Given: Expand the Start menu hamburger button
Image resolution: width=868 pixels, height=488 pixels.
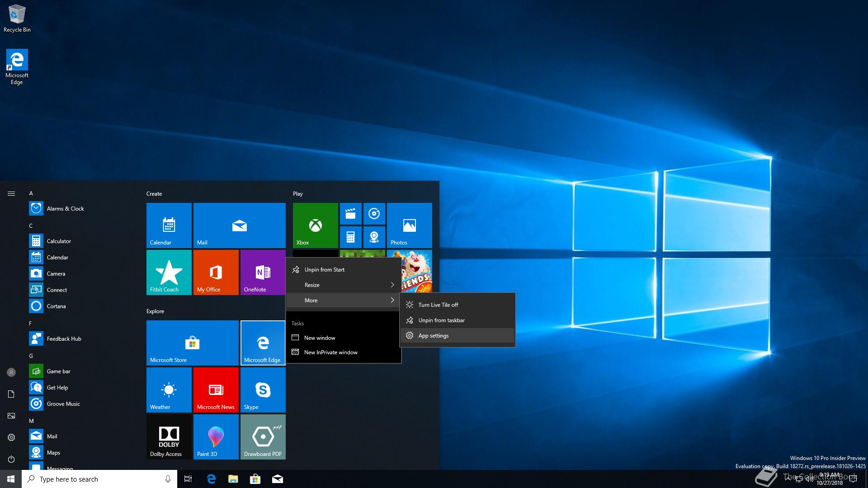Looking at the screenshot, I should [11, 194].
